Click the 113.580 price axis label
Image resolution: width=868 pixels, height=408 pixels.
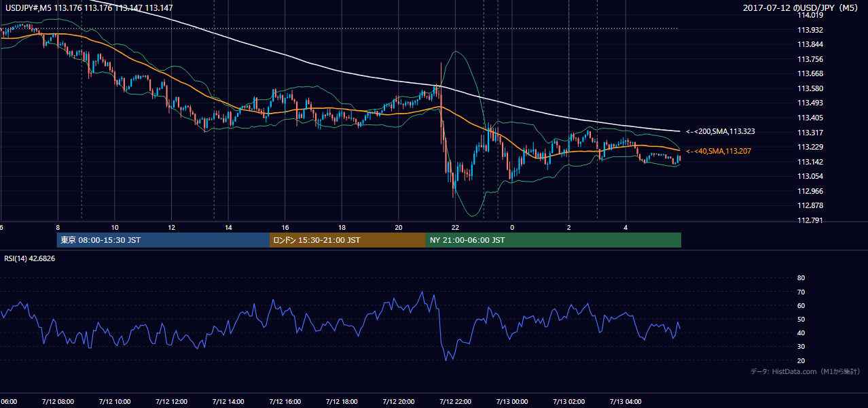pos(810,88)
